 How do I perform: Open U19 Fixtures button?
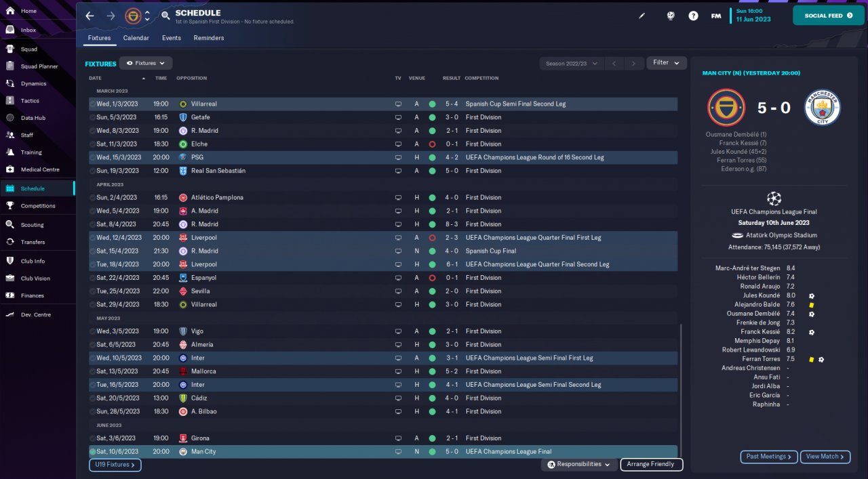pyautogui.click(x=115, y=465)
